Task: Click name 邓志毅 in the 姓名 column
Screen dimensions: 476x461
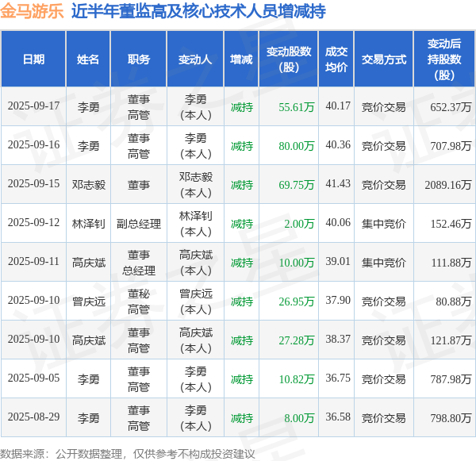Action: pyautogui.click(x=89, y=185)
